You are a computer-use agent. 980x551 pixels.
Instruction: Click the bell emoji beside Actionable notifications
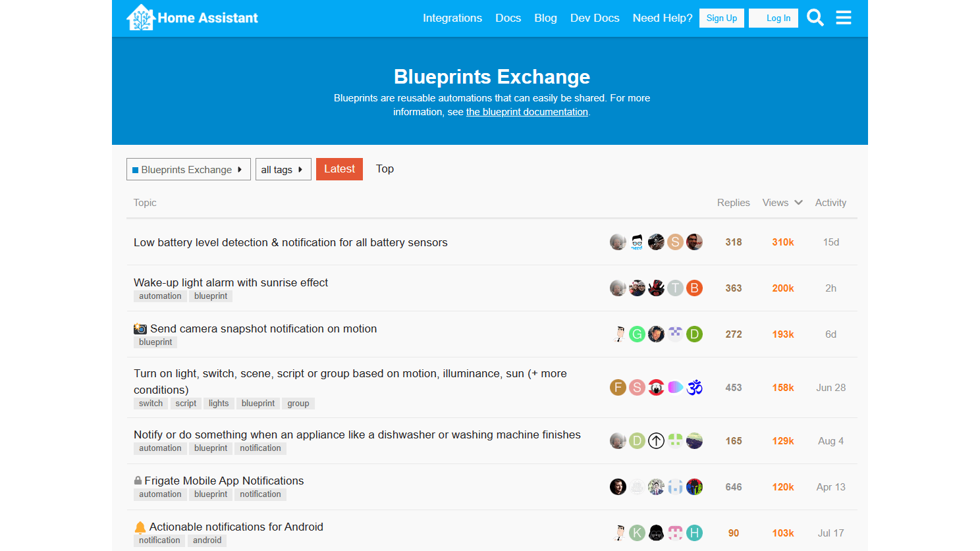[x=140, y=527]
